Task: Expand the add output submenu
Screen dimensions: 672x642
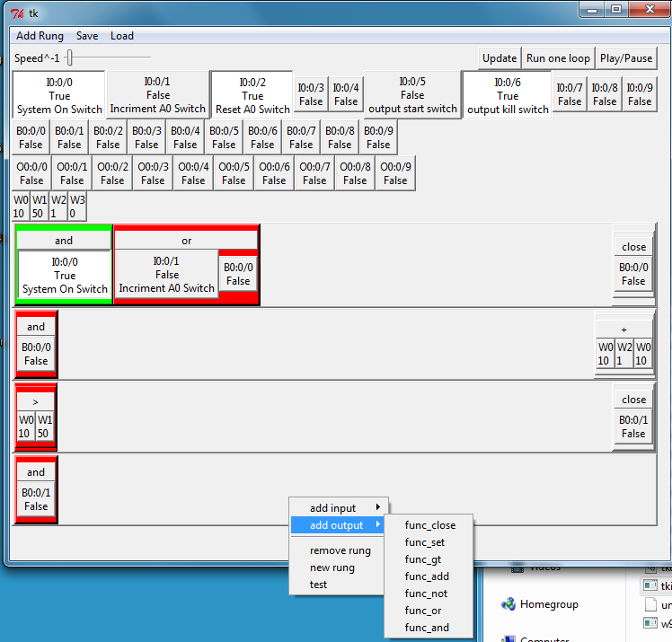Action: (339, 525)
